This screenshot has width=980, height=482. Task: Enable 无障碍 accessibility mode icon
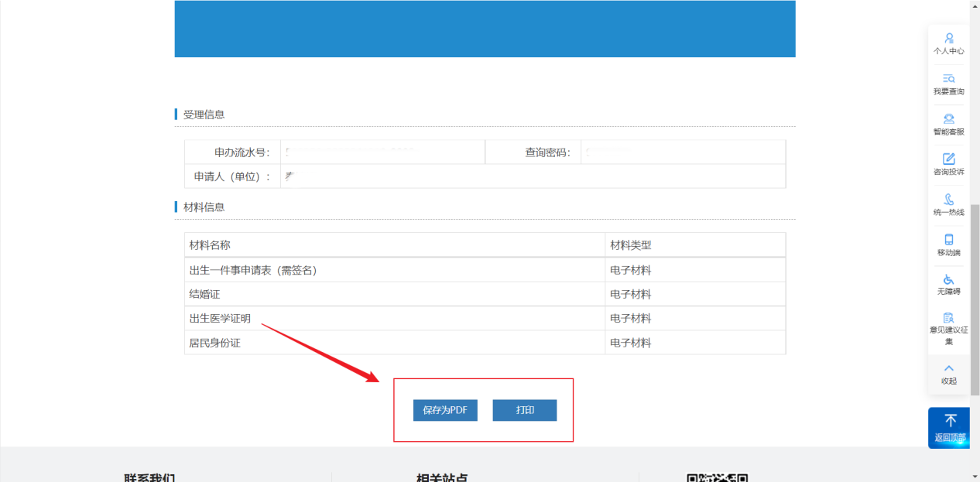pos(948,280)
